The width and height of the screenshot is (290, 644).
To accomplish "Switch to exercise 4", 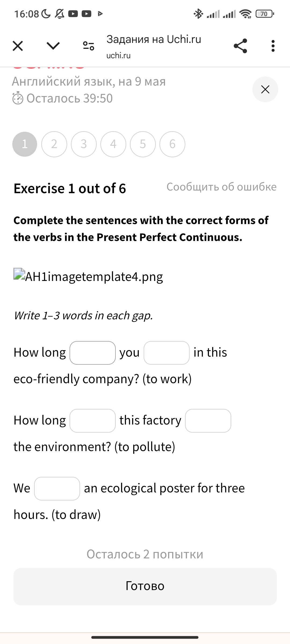I will [x=113, y=144].
